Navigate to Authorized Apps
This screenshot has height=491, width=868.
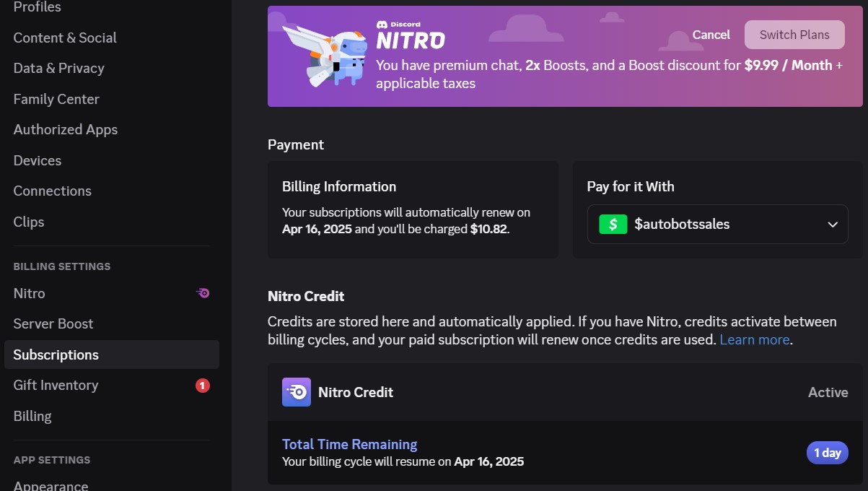pos(66,129)
